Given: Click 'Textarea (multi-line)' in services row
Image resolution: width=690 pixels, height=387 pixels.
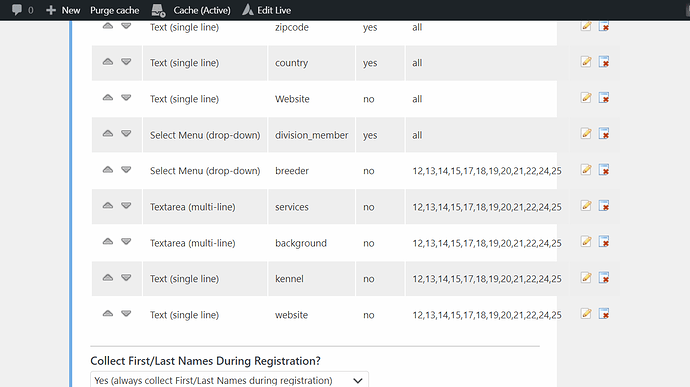Looking at the screenshot, I should coord(193,207).
